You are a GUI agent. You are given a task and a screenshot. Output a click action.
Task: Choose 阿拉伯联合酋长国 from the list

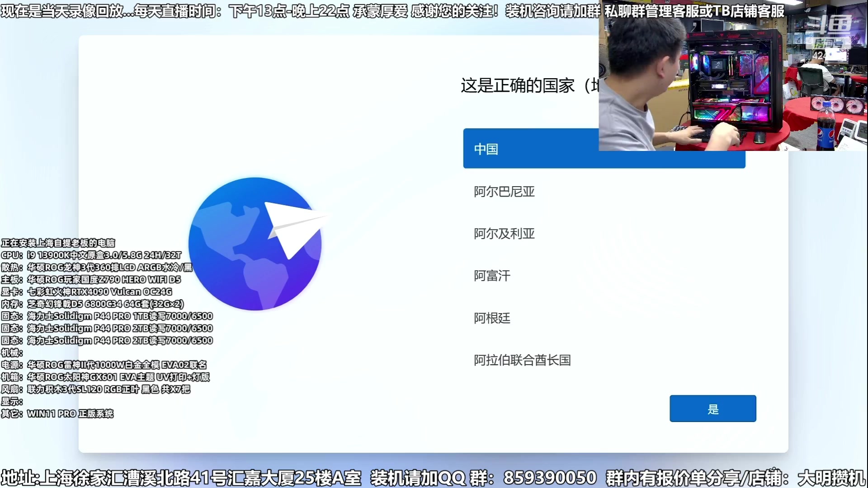click(x=521, y=361)
